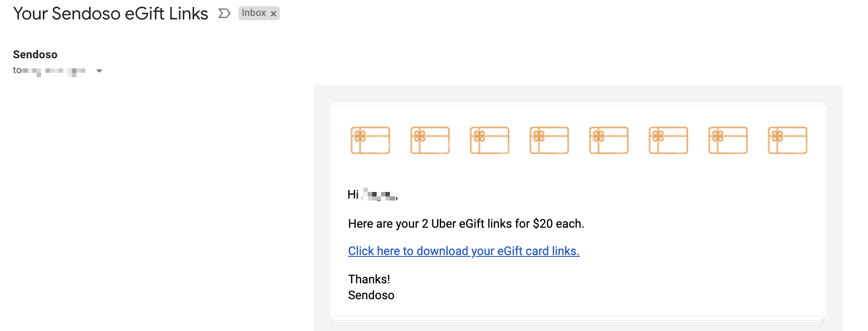Viewport: 868px width, 331px height.
Task: Click the Thanks! closing text
Action: 370,279
